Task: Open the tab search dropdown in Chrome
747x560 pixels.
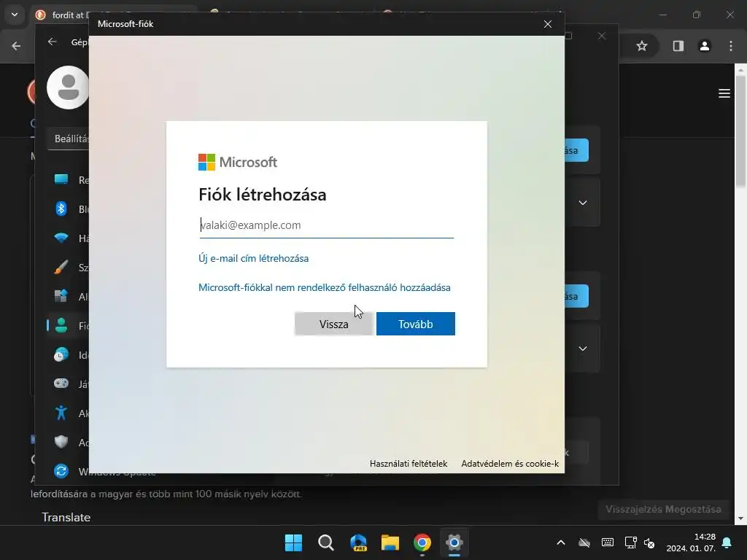Action: pyautogui.click(x=15, y=15)
